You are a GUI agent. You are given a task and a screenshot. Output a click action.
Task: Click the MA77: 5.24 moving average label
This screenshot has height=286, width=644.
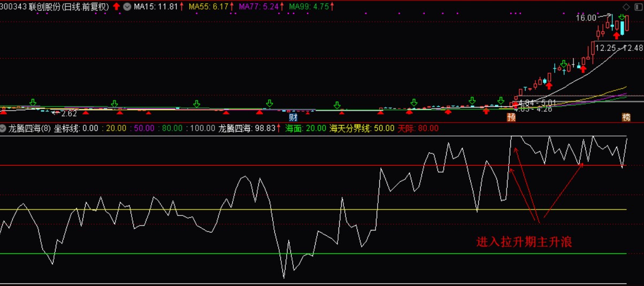click(x=258, y=7)
